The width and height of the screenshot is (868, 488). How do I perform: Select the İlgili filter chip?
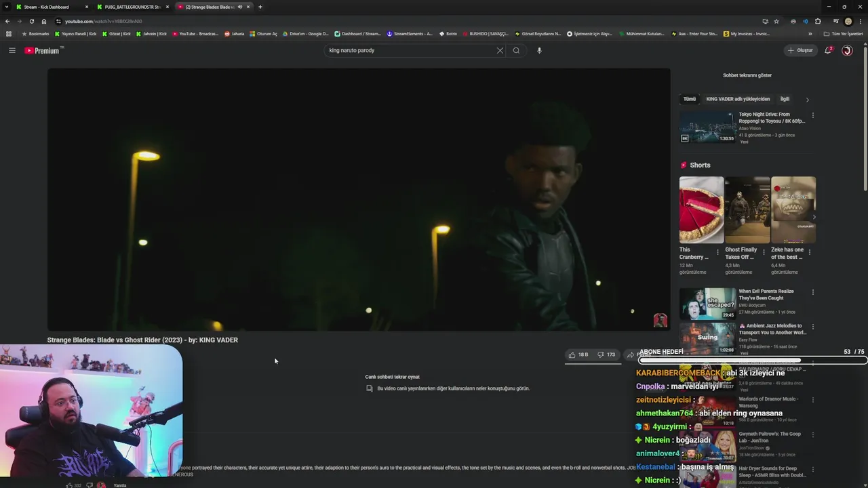click(x=785, y=99)
